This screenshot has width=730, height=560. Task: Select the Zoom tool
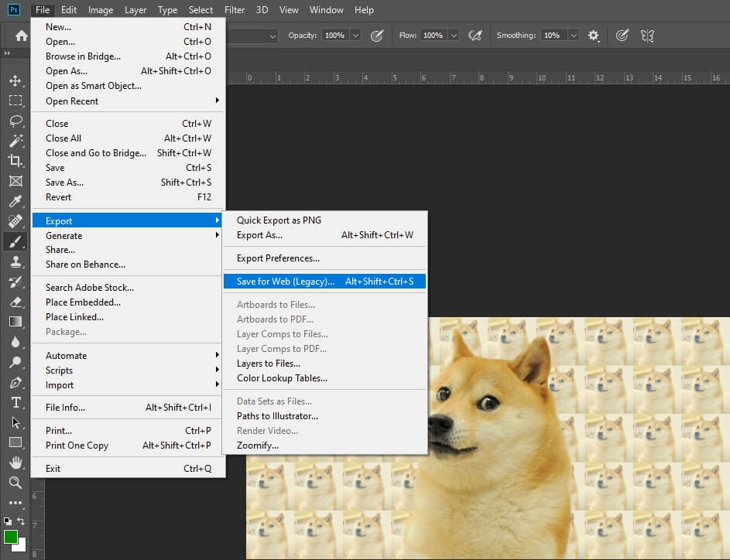pos(15,483)
